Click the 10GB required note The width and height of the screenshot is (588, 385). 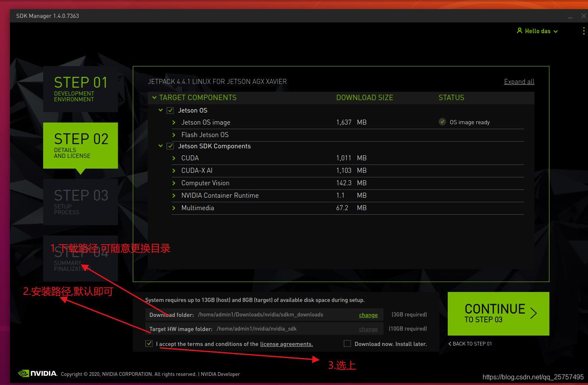click(407, 329)
